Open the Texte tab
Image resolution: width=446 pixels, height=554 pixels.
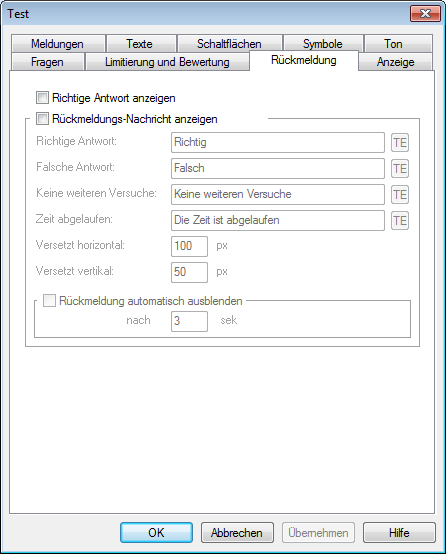[x=141, y=44]
